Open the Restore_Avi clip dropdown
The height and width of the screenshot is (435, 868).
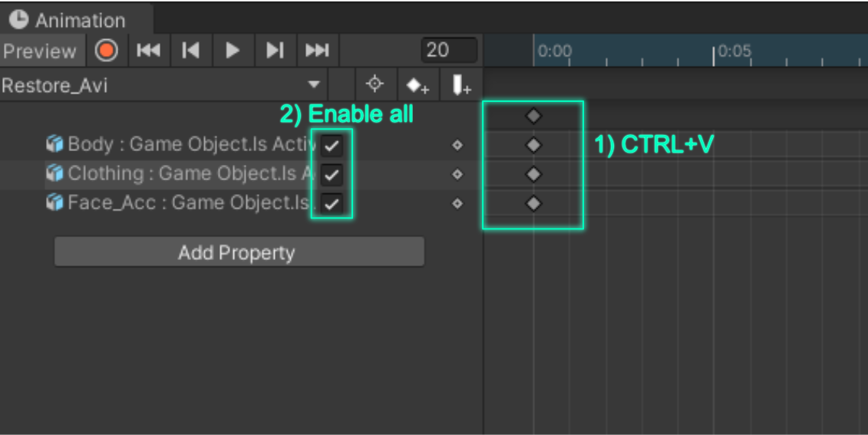(163, 85)
